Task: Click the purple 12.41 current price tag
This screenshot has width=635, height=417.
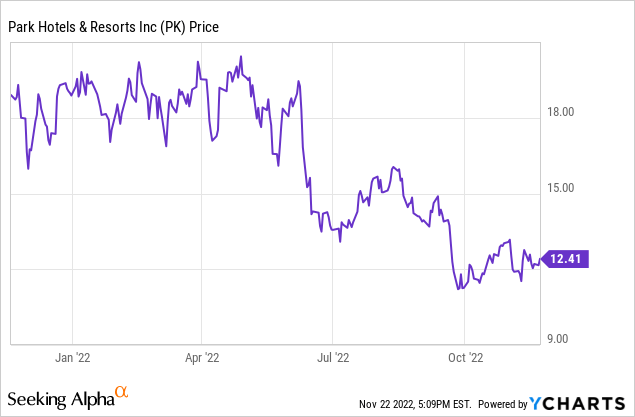Action: (566, 260)
